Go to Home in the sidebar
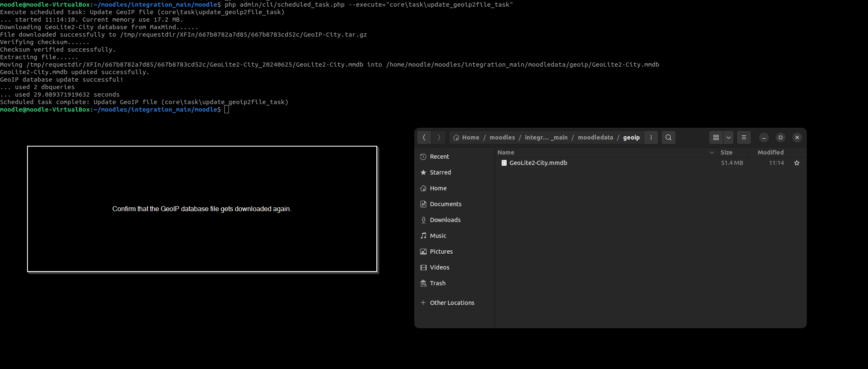Image resolution: width=868 pixels, height=369 pixels. (x=455, y=188)
